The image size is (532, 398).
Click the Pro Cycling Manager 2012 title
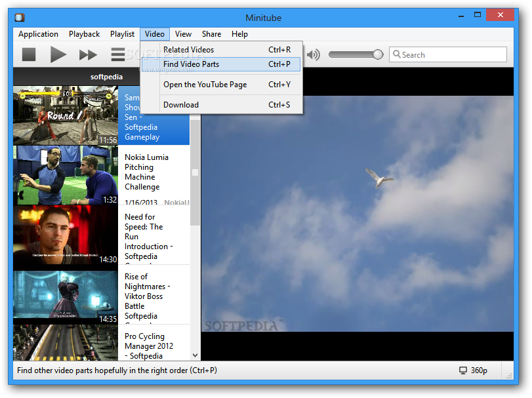click(x=149, y=346)
